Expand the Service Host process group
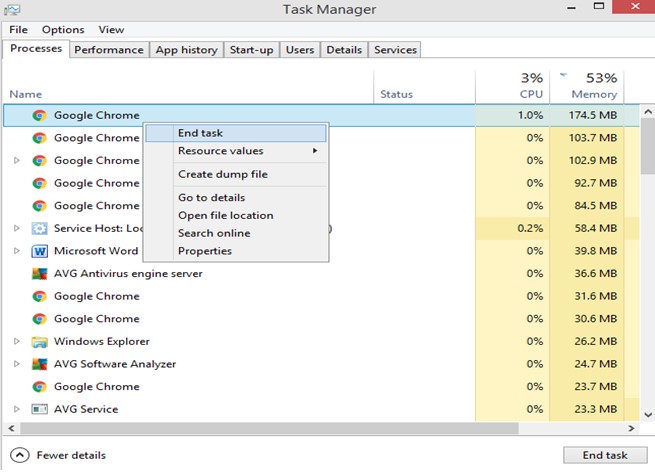 16,228
